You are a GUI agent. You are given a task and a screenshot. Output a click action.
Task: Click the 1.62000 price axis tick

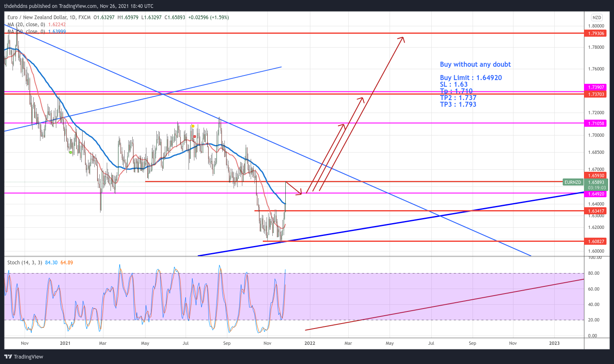(596, 227)
